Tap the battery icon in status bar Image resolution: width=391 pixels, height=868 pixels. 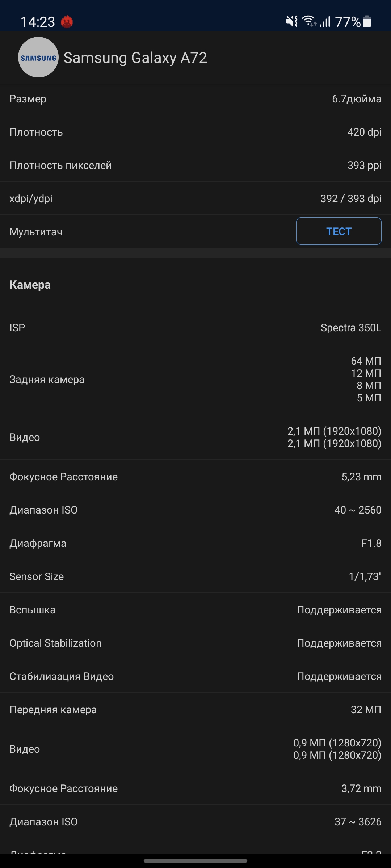point(367,21)
